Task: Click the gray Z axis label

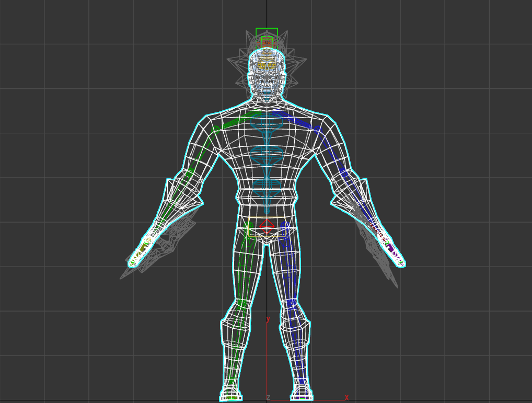Action: 268,398
